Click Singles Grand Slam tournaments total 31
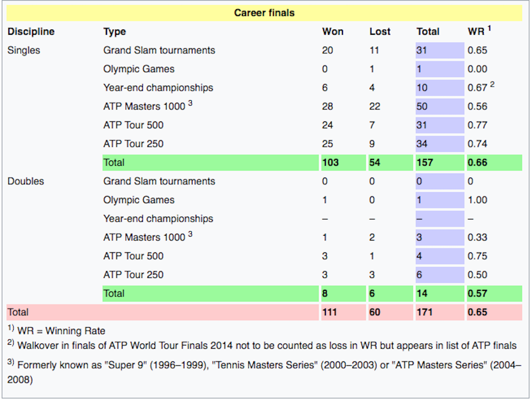 pyautogui.click(x=440, y=50)
